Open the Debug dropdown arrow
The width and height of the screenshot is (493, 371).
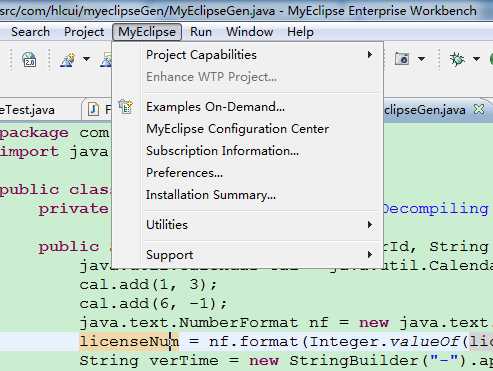477,59
